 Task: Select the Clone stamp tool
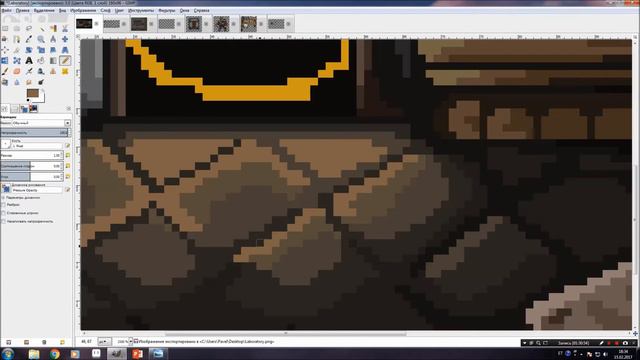pos(53,71)
